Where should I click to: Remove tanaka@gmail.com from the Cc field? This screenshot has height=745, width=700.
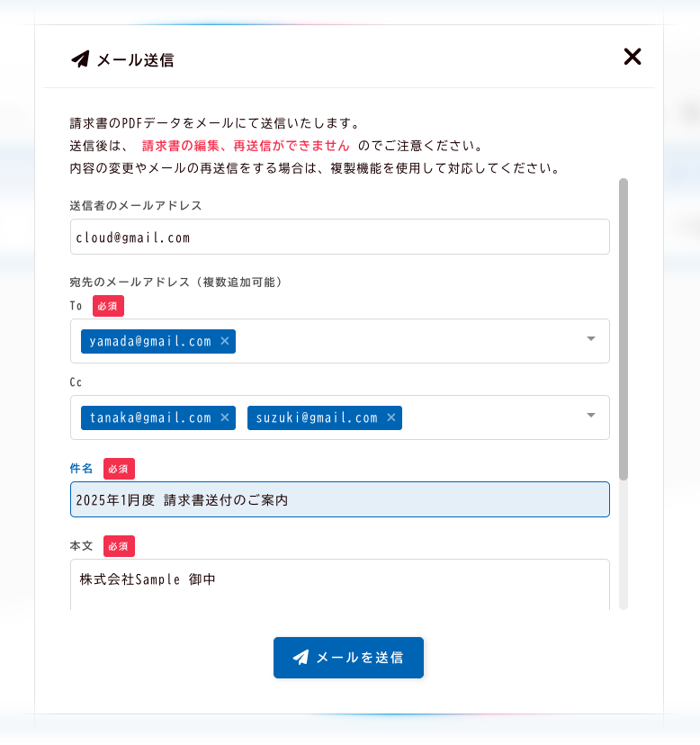pyautogui.click(x=225, y=417)
